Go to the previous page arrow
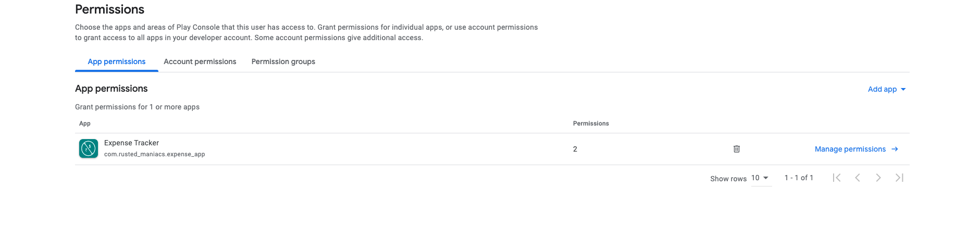Image resolution: width=980 pixels, height=249 pixels. point(858,178)
